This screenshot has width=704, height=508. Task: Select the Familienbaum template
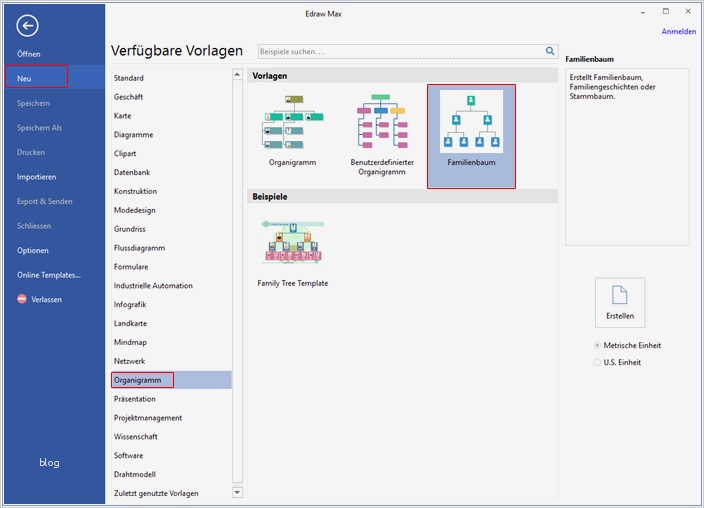[471, 136]
